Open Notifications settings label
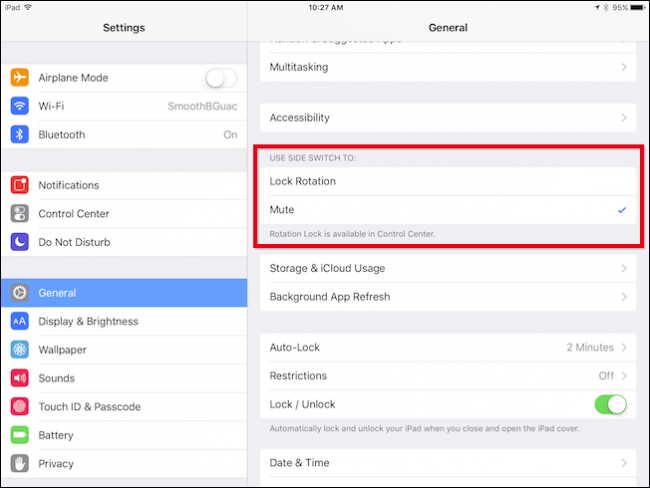Screen dimensions: 650x488 69,185
